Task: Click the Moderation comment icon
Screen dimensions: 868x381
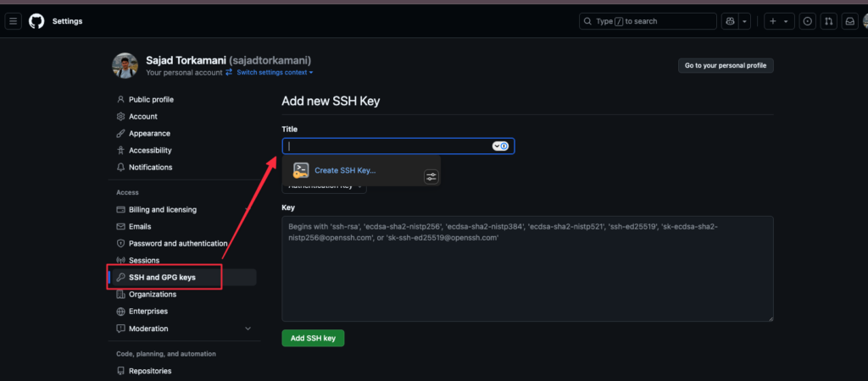Action: click(120, 329)
